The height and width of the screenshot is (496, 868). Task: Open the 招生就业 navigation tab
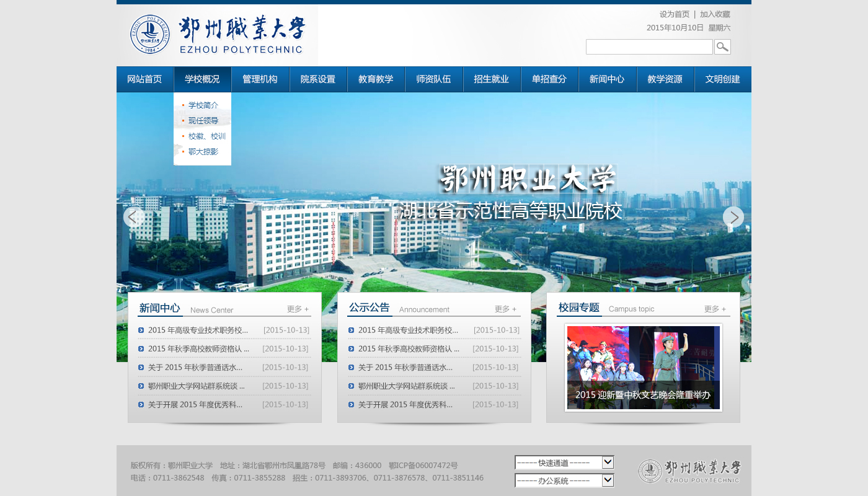pyautogui.click(x=491, y=79)
